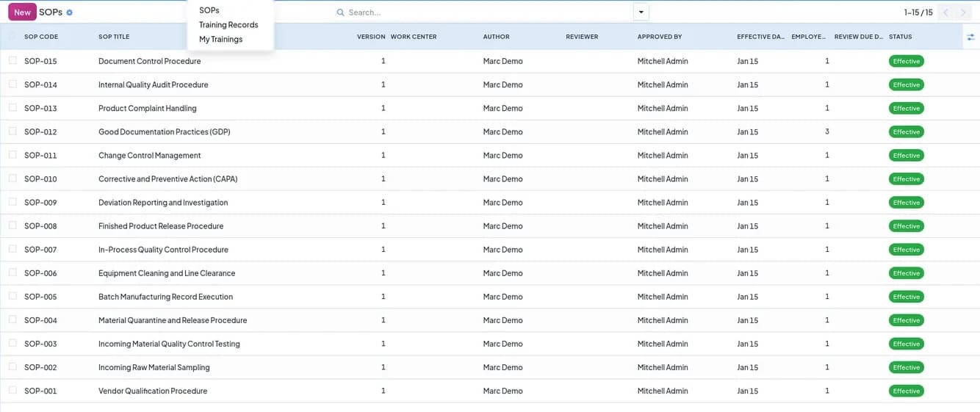The height and width of the screenshot is (412, 980).
Task: Sort by the Review Due Date header
Action: [859, 37]
